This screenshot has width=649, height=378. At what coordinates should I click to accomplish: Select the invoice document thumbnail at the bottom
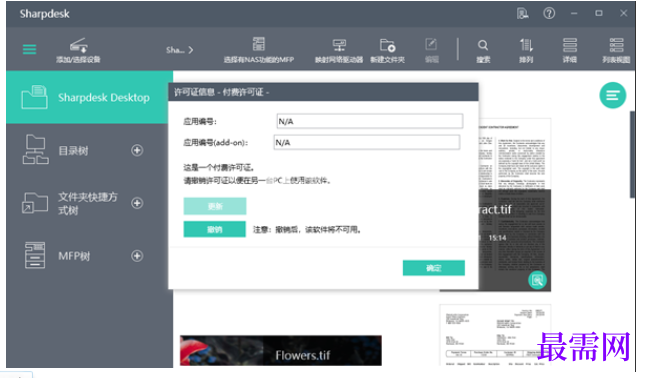tap(495, 335)
